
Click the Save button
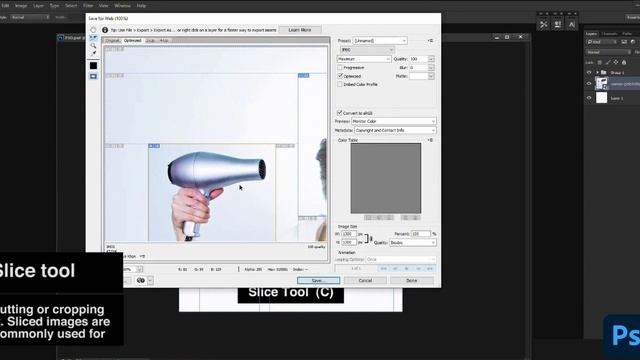(318, 281)
